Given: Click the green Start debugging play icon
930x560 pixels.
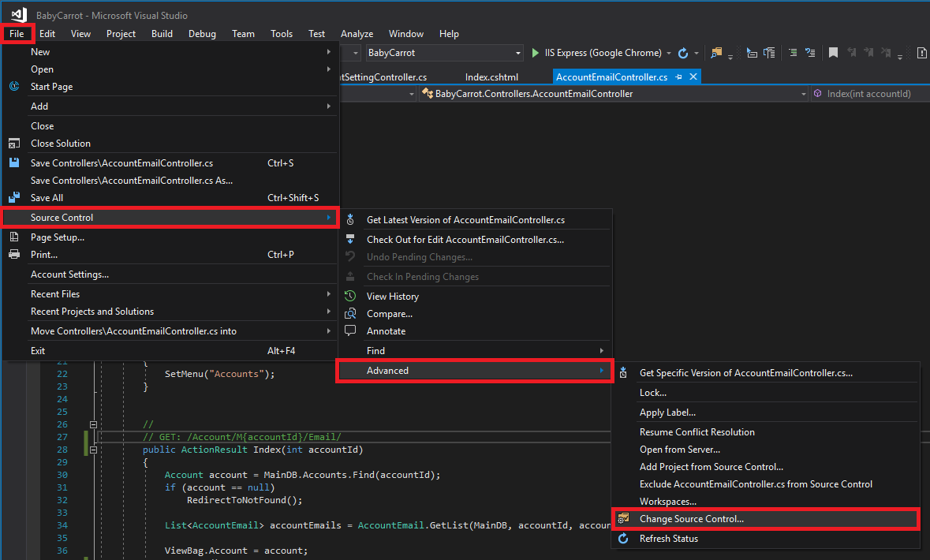Looking at the screenshot, I should tap(536, 53).
